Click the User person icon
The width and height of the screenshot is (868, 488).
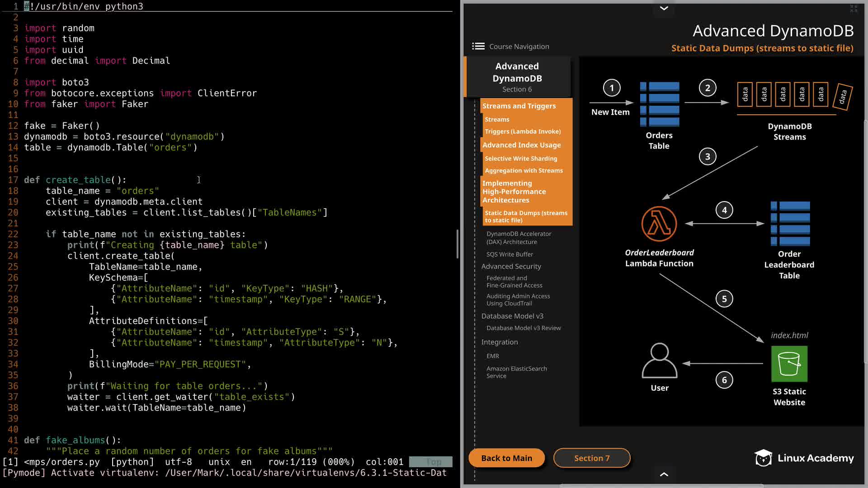[659, 361]
